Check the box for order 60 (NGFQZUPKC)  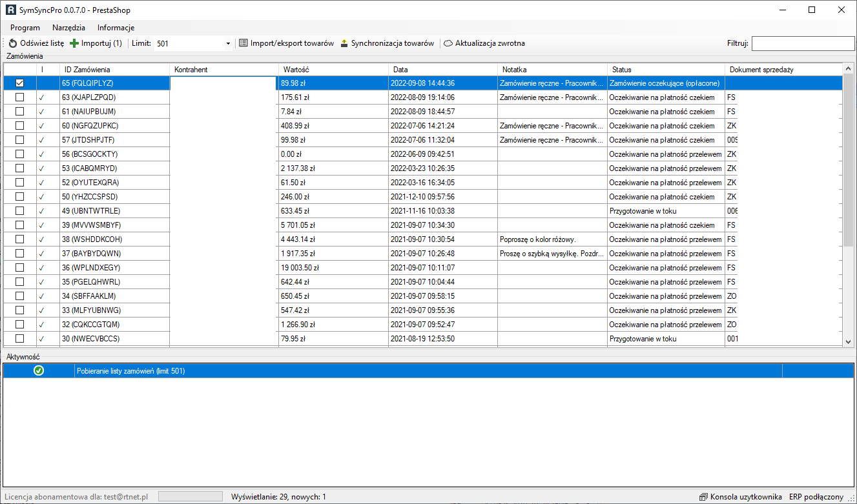tap(20, 126)
